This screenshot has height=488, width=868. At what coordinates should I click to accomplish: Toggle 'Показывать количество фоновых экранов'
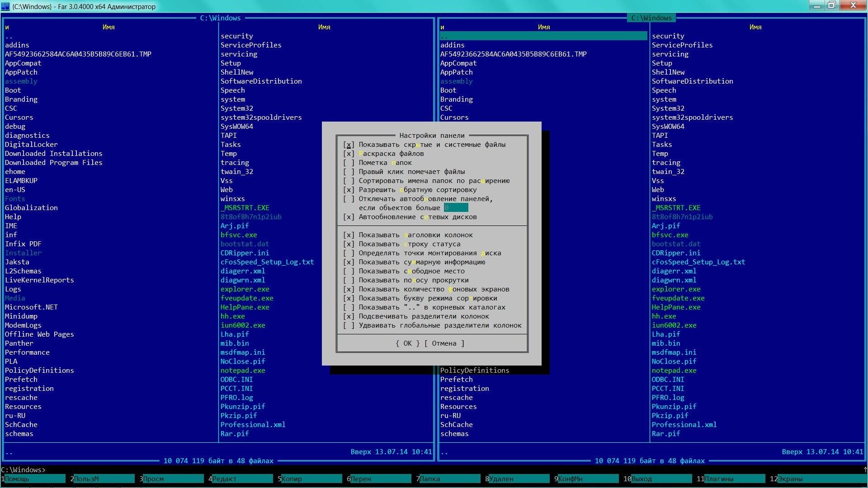click(x=349, y=289)
